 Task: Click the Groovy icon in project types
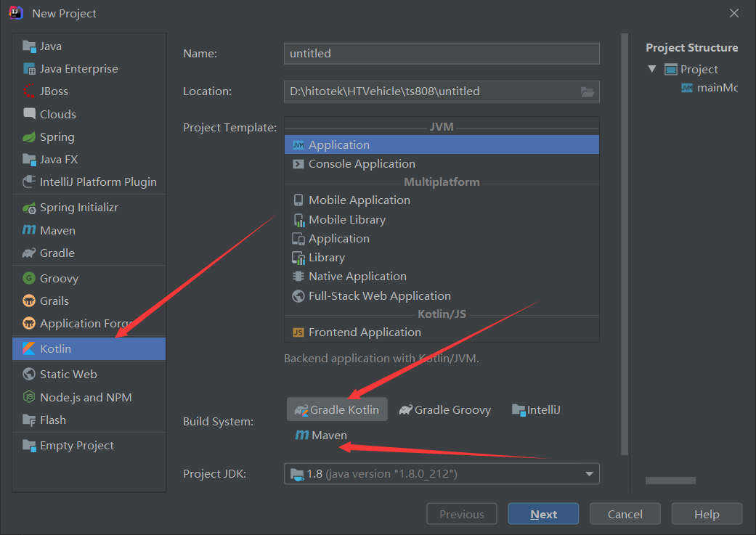pos(29,279)
